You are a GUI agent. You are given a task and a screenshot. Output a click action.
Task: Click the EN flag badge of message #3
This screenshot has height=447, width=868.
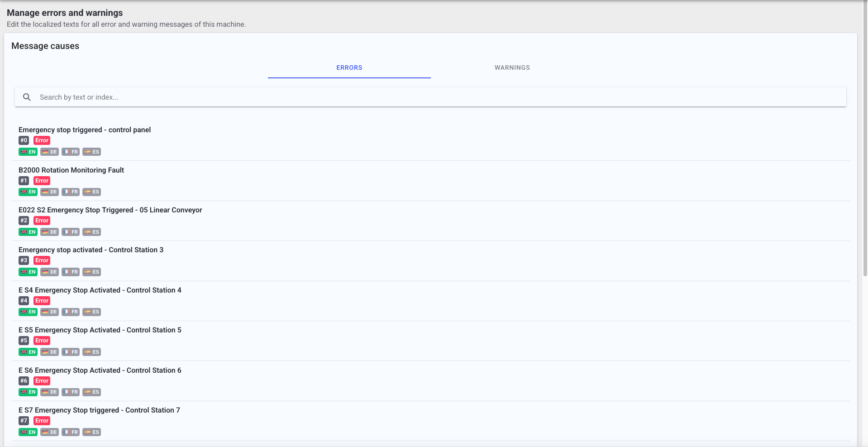point(28,272)
